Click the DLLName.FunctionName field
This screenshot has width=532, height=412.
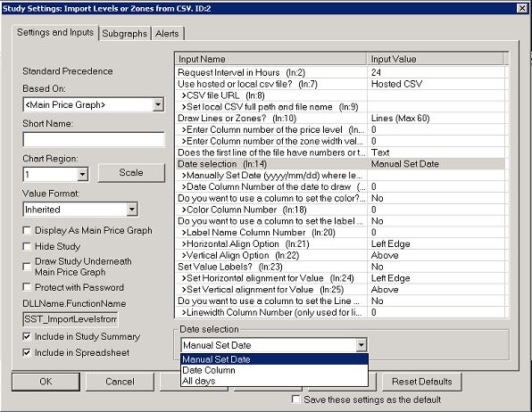tap(71, 319)
